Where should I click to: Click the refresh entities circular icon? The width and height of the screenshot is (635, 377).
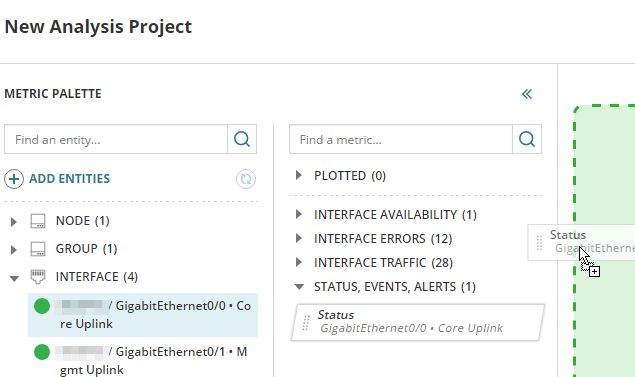(246, 179)
